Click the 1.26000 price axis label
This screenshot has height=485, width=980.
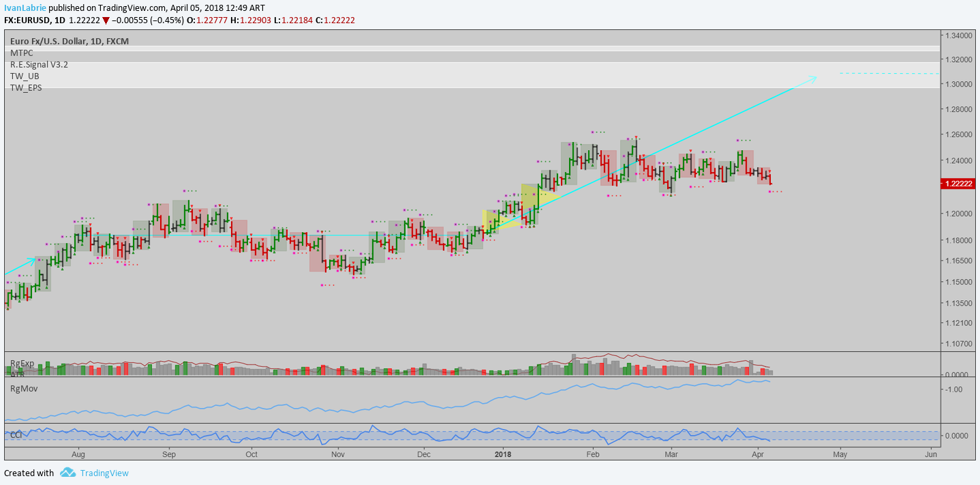958,134
